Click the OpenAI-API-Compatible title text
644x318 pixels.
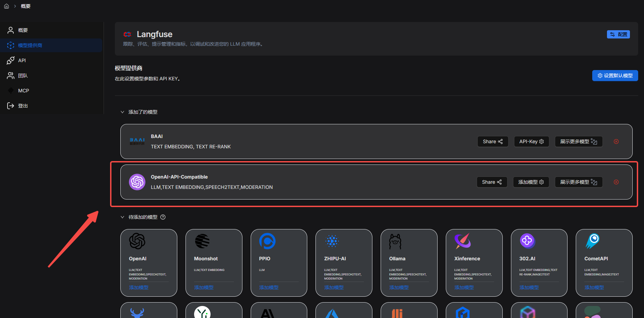179,177
